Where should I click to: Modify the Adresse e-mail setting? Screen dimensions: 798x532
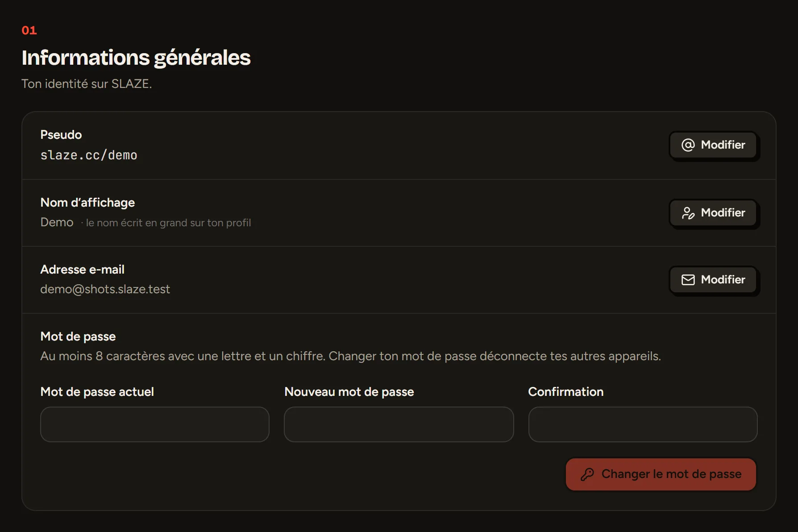pos(713,280)
